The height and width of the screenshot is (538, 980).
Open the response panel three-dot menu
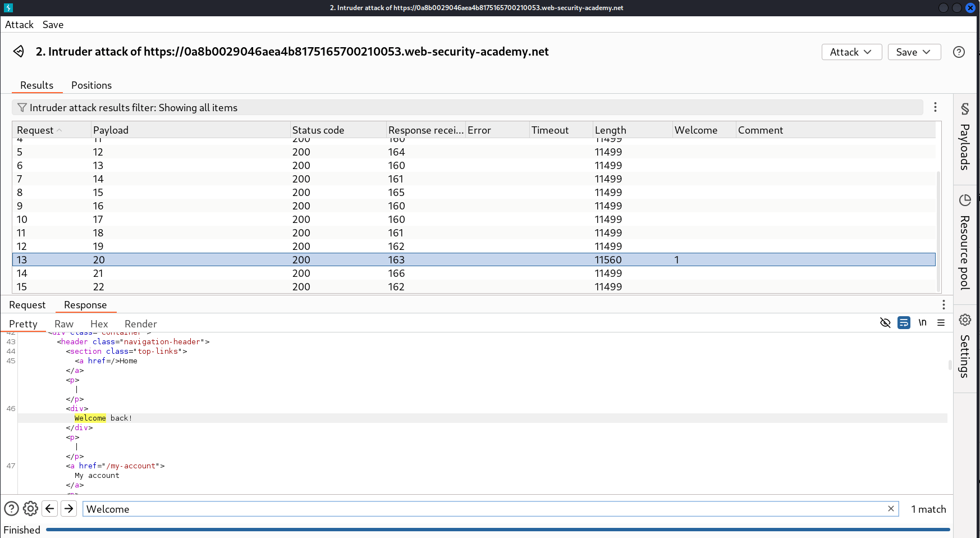point(944,304)
